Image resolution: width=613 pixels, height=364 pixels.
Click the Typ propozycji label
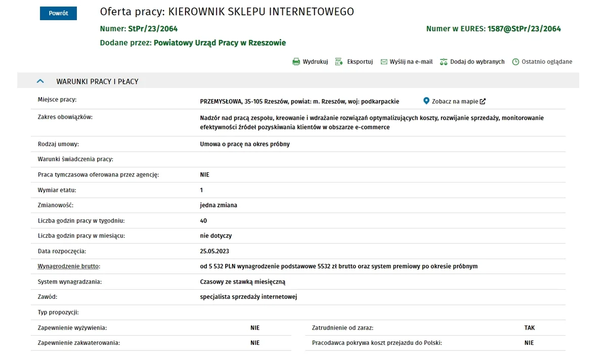click(x=58, y=312)
